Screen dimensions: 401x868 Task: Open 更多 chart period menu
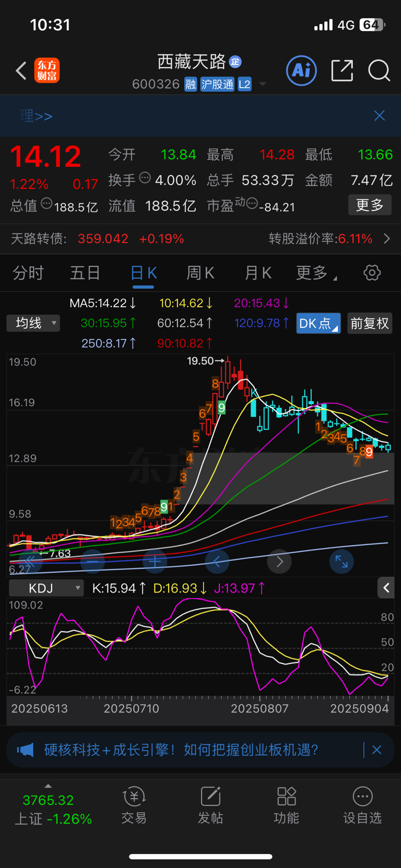point(316,273)
